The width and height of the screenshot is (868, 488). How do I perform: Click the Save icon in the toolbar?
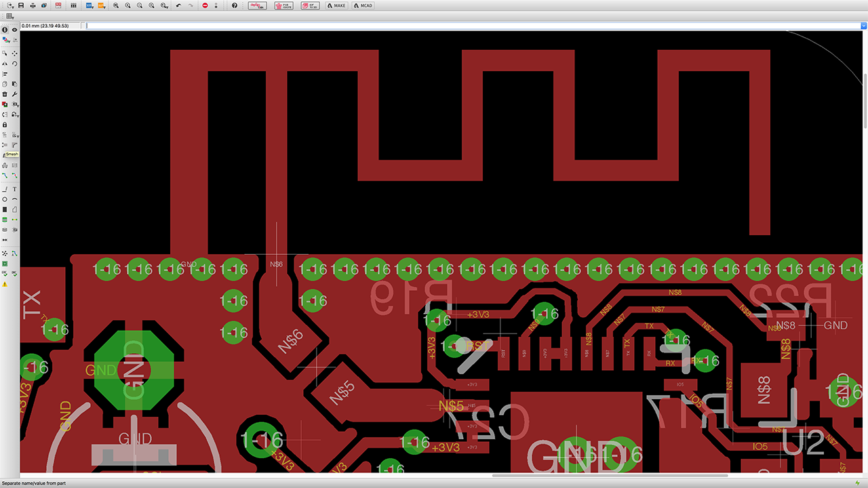[x=22, y=5]
